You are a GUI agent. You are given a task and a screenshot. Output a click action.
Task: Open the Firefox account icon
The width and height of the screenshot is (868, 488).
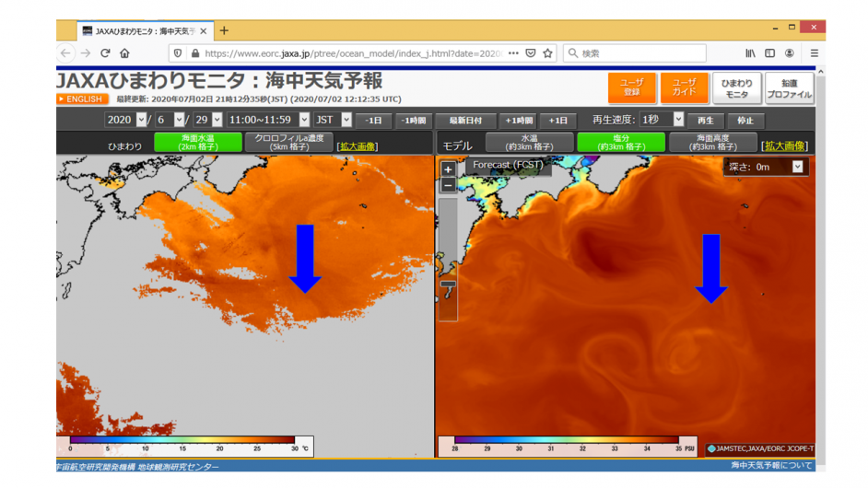790,53
